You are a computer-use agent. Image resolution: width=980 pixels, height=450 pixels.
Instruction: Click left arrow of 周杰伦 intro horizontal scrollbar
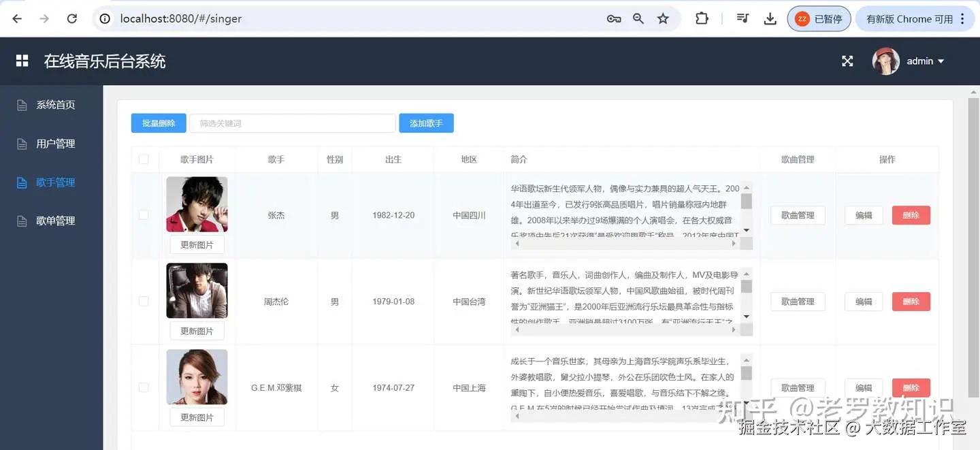point(517,330)
